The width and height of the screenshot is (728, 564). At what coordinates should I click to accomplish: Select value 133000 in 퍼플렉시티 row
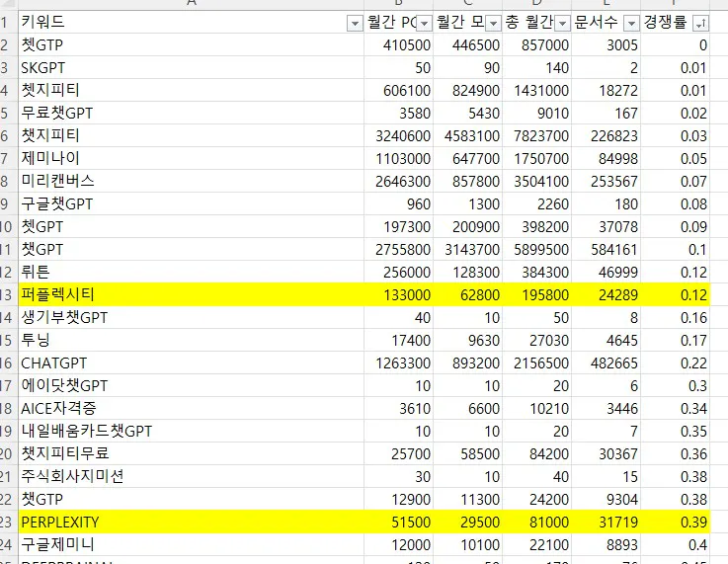pyautogui.click(x=398, y=294)
